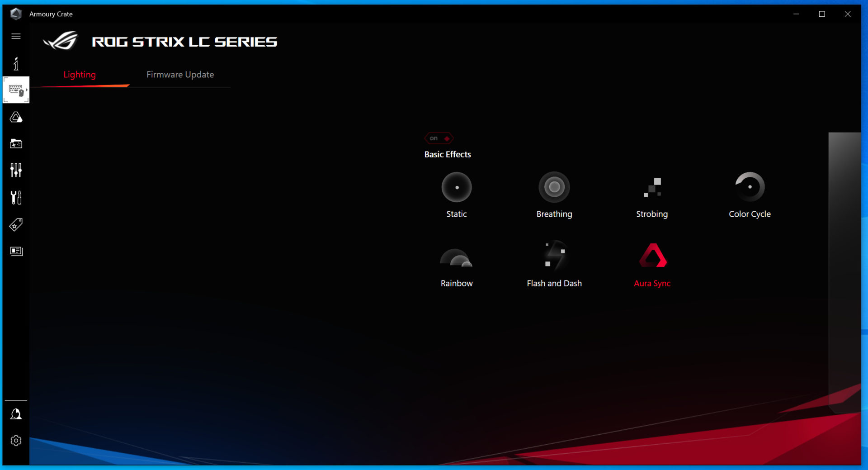Click the Armoury Crate app logo in title bar
The image size is (868, 470).
16,14
